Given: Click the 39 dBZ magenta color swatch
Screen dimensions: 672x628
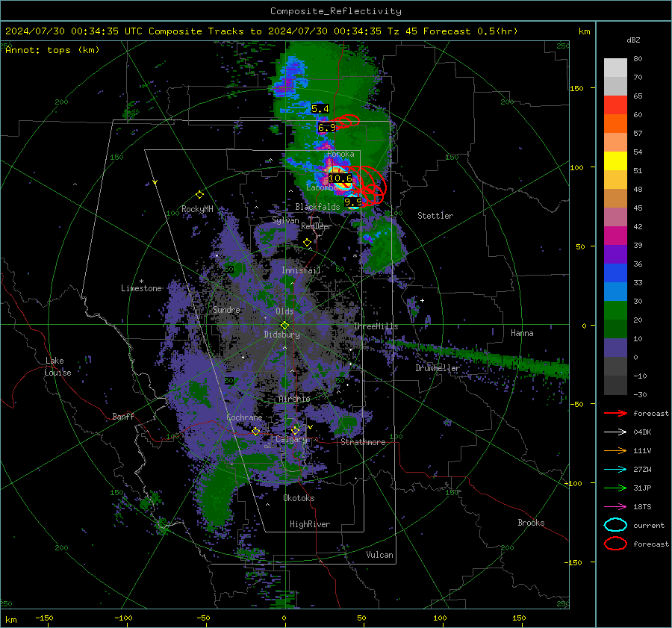Looking at the screenshot, I should click(615, 236).
